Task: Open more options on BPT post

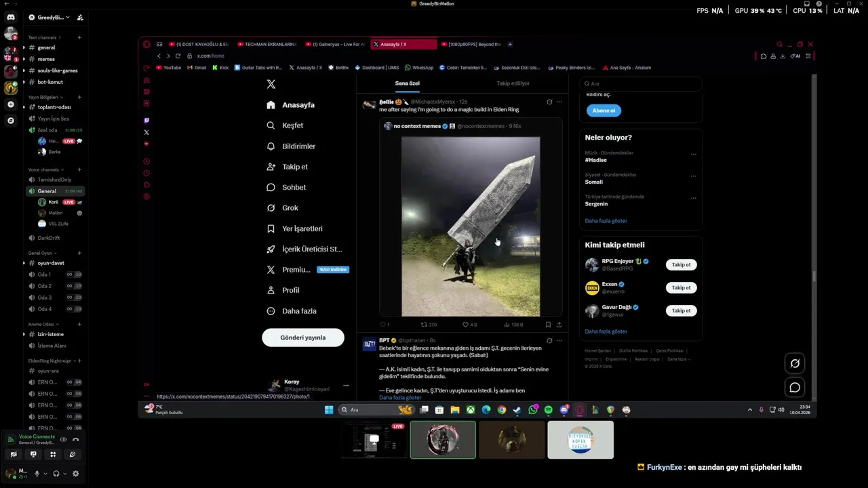Action: (x=559, y=340)
